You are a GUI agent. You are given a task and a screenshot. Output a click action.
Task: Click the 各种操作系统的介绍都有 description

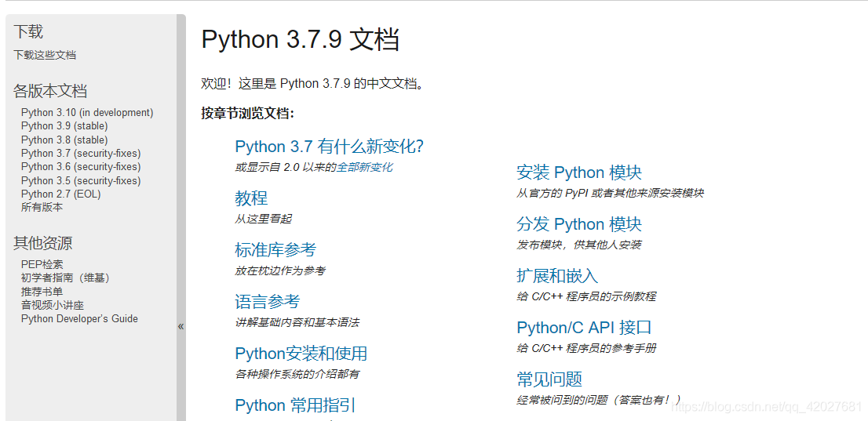click(x=297, y=374)
